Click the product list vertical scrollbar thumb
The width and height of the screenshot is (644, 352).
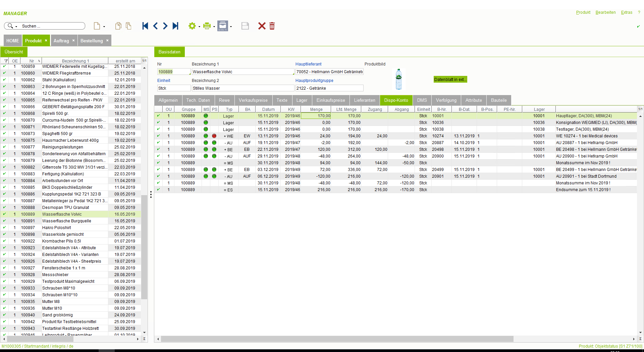click(144, 247)
